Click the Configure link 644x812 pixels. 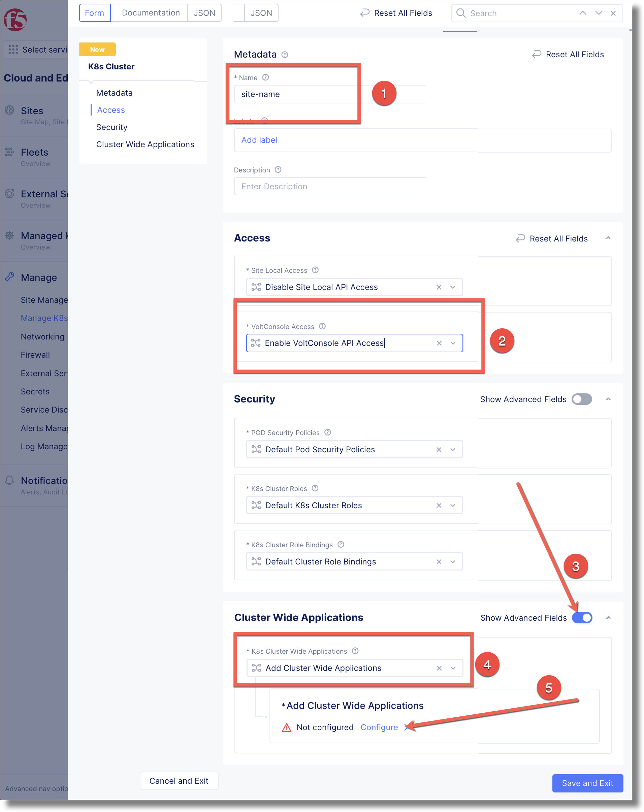(x=379, y=727)
